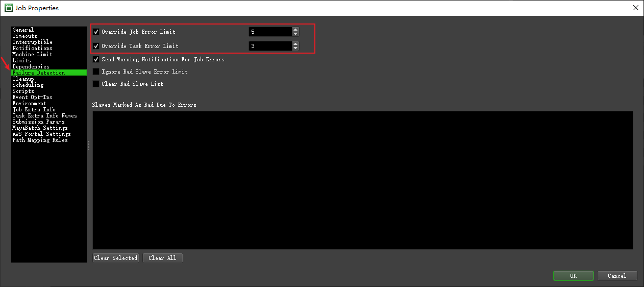Check the Clear Bad Slave List box
Viewport: 644px width, 287px height.
click(96, 84)
